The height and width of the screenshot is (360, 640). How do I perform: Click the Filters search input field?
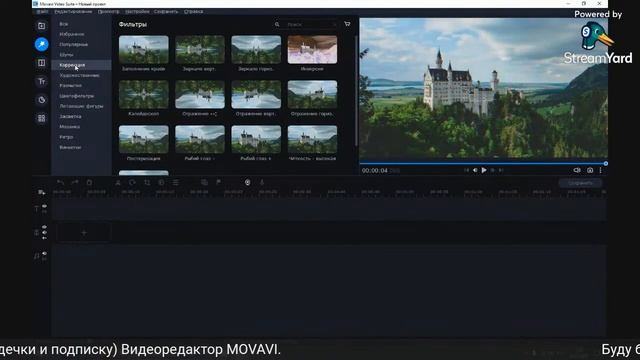311,24
